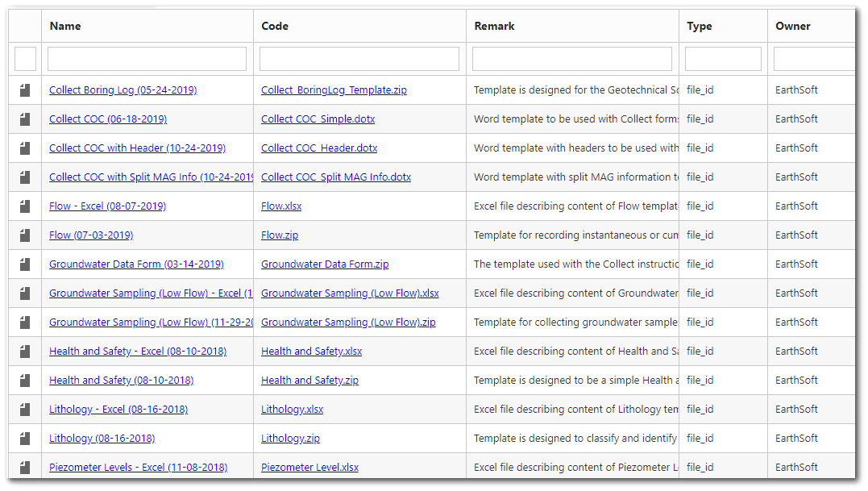The height and width of the screenshot is (491, 868).
Task: Open Collect Boring Log (05-24-2019) link
Action: 123,90
